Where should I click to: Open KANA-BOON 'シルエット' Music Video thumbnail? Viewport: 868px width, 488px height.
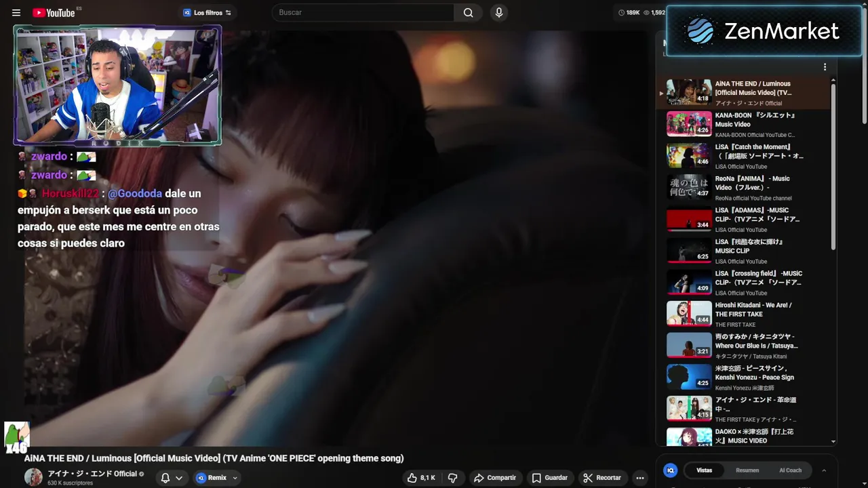click(x=689, y=123)
